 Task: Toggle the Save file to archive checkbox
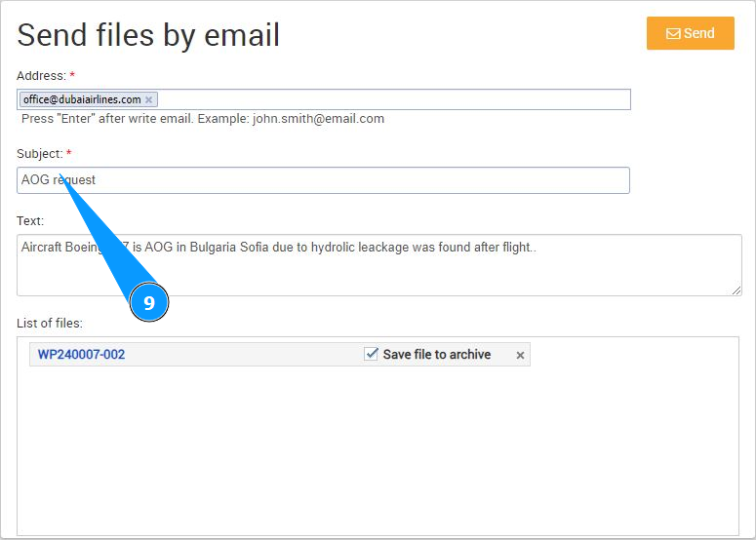[x=371, y=354]
